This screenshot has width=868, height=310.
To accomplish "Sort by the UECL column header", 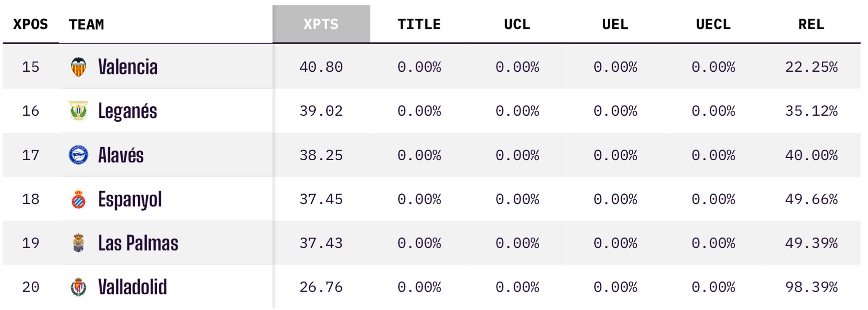I will (x=713, y=24).
